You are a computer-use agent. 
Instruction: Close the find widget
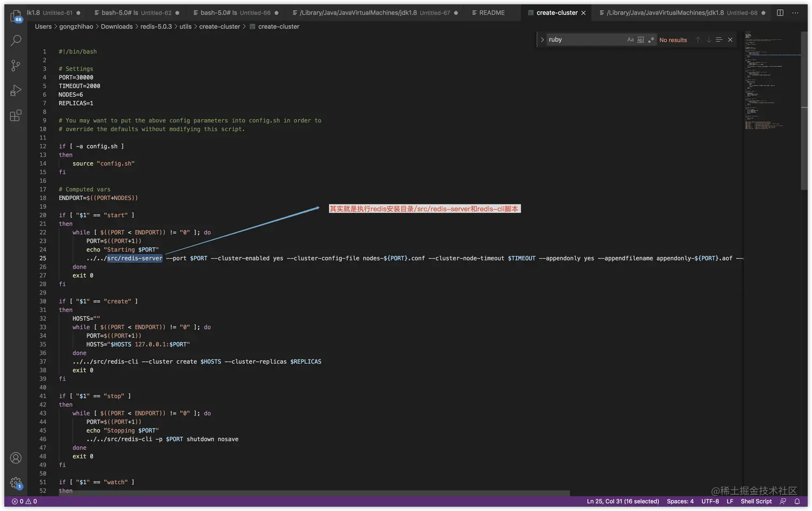pyautogui.click(x=730, y=40)
